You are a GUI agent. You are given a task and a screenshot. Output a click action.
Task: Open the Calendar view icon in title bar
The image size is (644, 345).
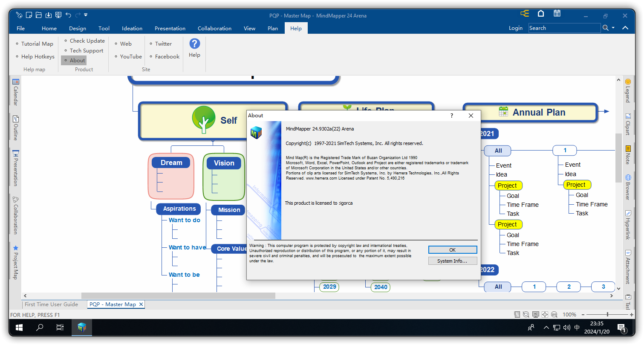point(557,14)
